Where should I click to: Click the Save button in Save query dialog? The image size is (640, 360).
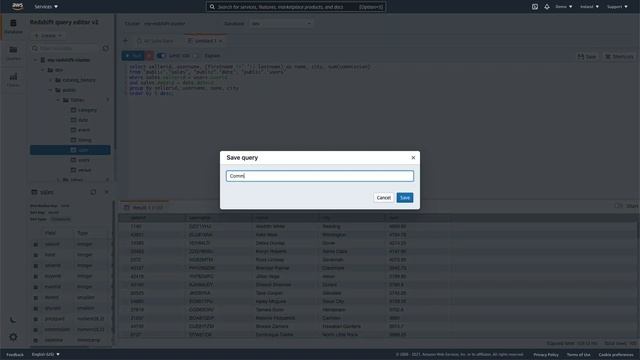(404, 198)
